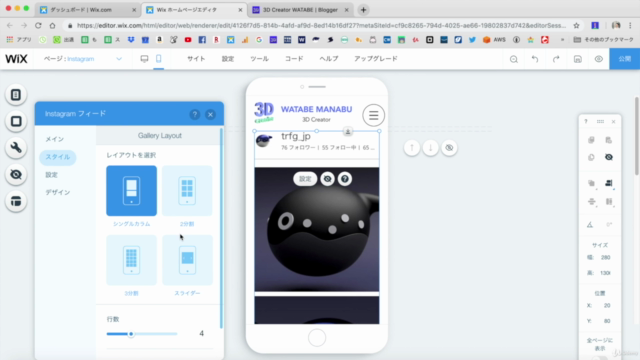The height and width of the screenshot is (360, 640).
Task: Click the Y position field showing 80
Action: tap(607, 321)
